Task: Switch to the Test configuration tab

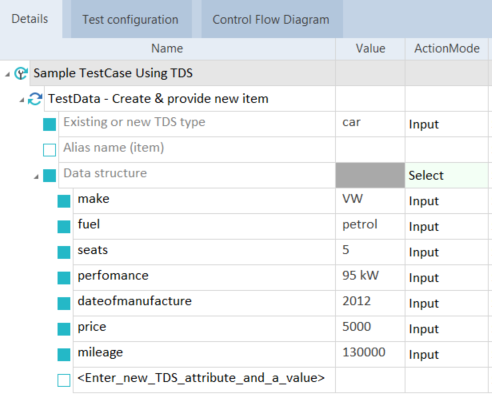Action: tap(131, 19)
